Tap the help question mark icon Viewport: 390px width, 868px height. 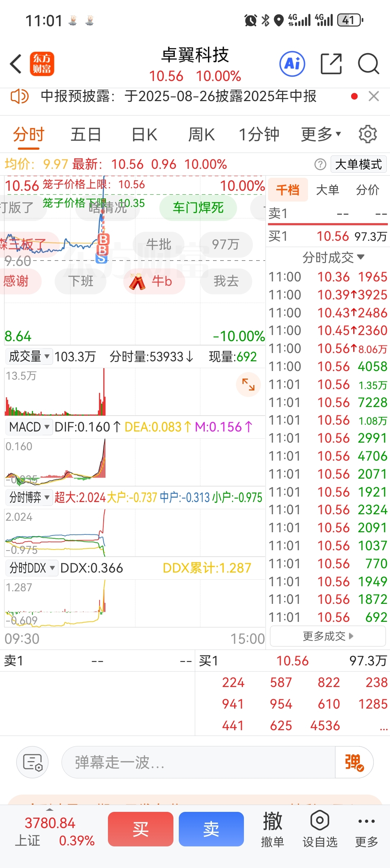click(x=320, y=164)
